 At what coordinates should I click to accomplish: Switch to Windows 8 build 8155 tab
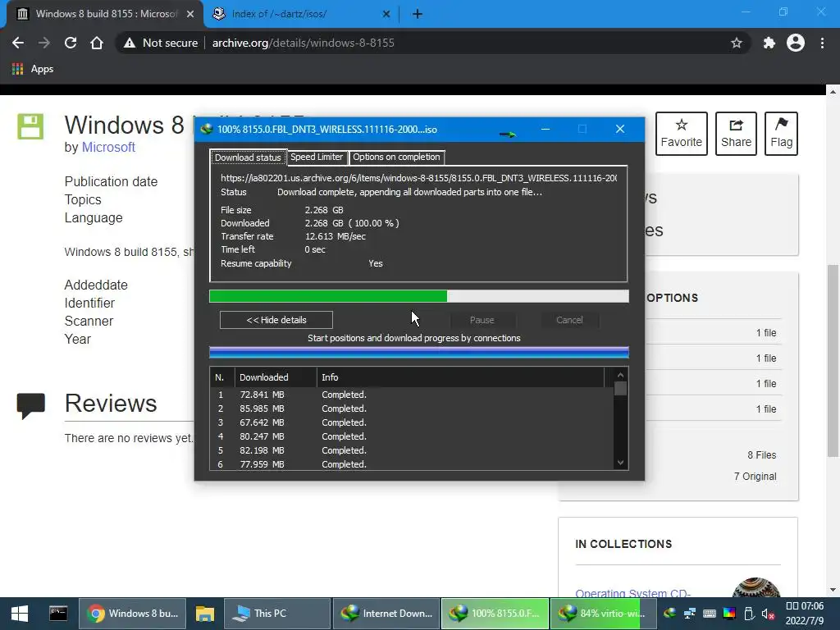tap(104, 14)
